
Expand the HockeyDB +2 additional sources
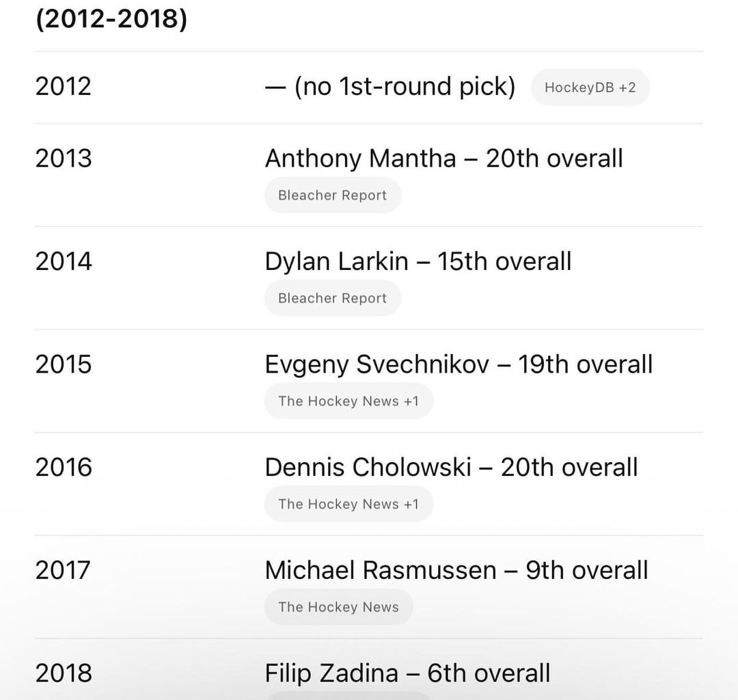pyautogui.click(x=590, y=87)
